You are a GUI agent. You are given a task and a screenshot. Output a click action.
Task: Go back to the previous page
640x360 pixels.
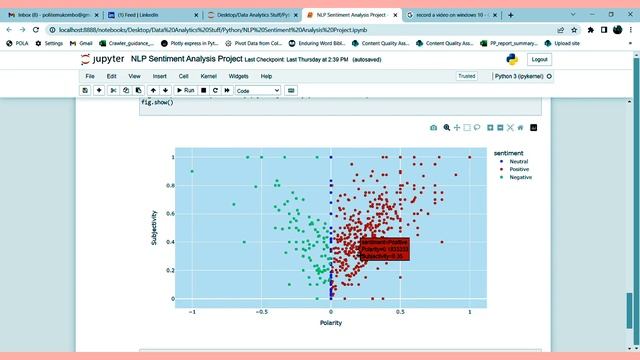(9, 30)
